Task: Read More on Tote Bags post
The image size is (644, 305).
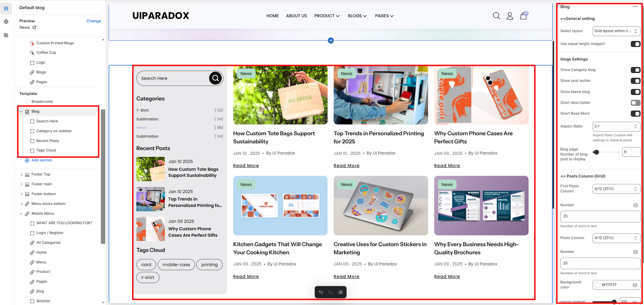Action: (x=246, y=166)
